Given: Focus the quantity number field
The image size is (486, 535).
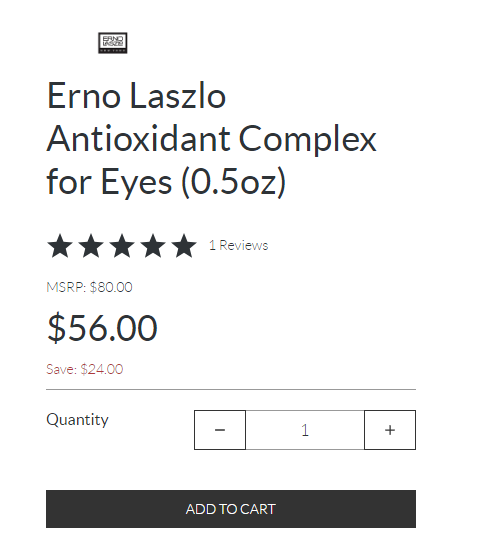Looking at the screenshot, I should [305, 430].
